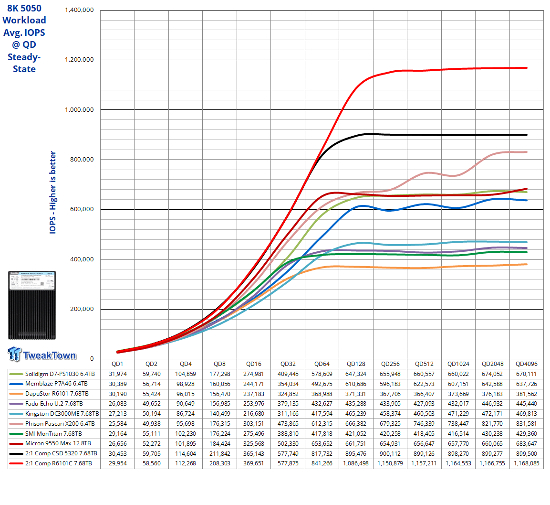Click the purple Fadu Echo legend line
Viewport: 550px width, 505px height.
(15, 404)
